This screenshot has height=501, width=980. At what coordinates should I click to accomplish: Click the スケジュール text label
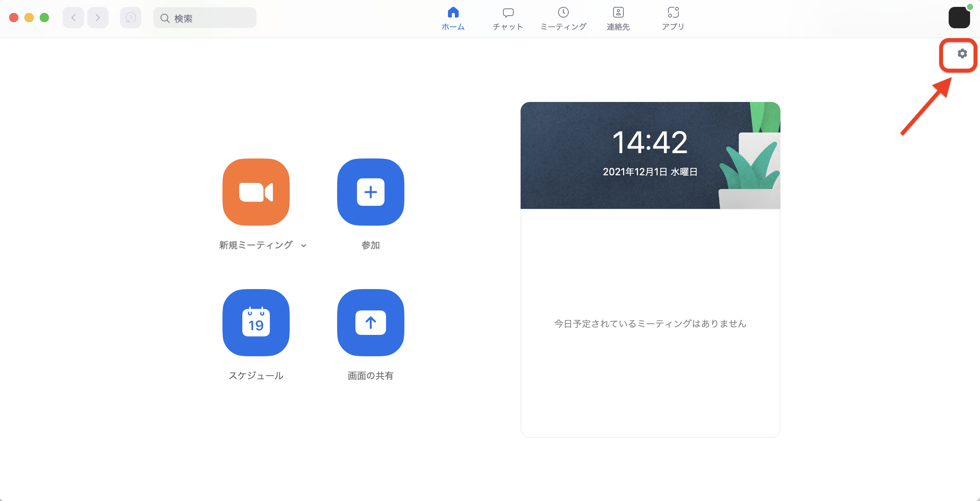[x=256, y=376]
